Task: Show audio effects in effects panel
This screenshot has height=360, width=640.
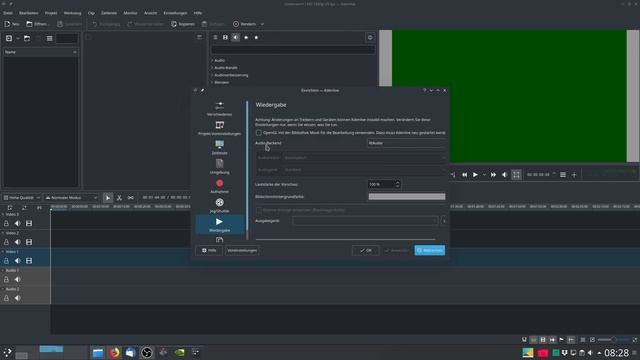Action: point(236,38)
